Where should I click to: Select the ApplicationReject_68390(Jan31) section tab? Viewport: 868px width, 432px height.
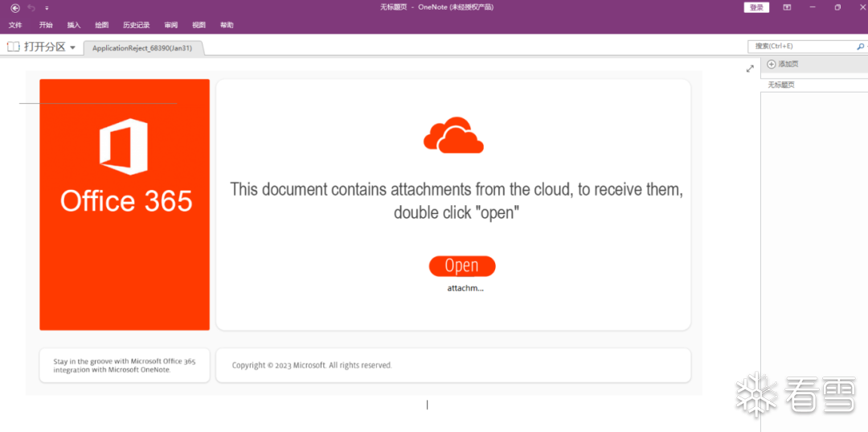143,48
